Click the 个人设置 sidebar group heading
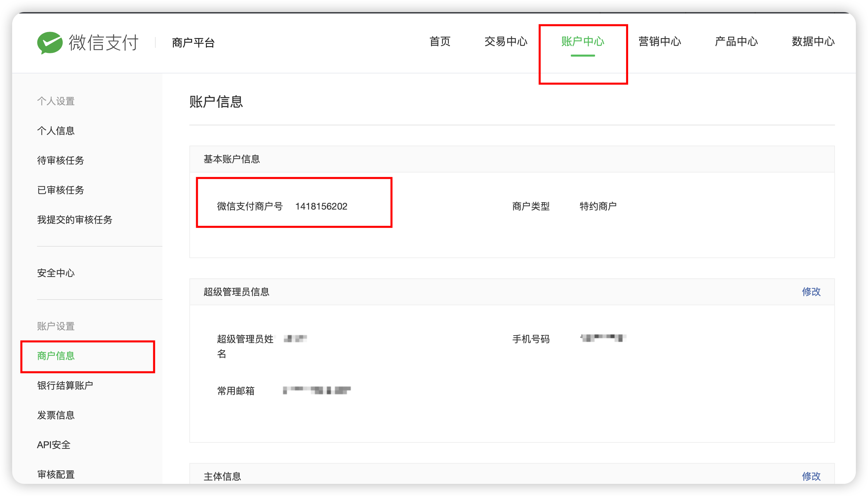The width and height of the screenshot is (868, 496). point(56,101)
